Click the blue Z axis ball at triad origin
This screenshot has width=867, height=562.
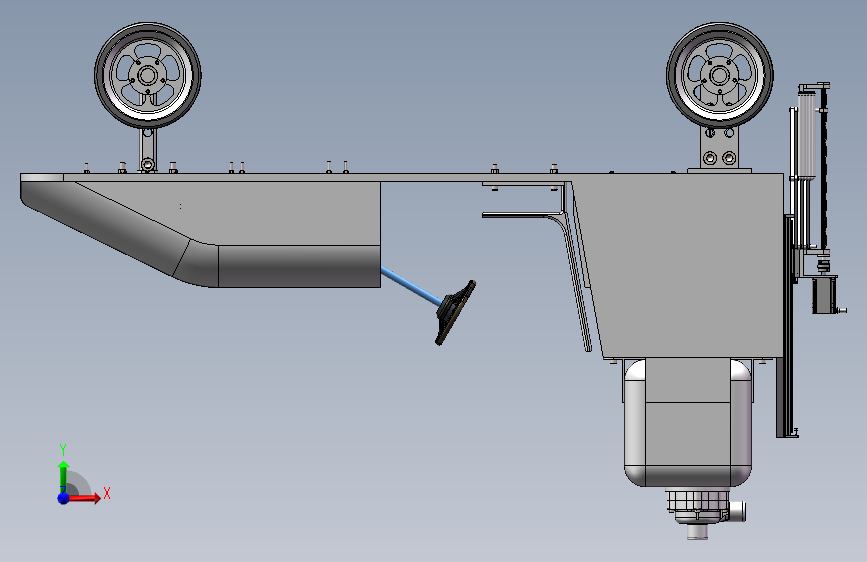[64, 498]
